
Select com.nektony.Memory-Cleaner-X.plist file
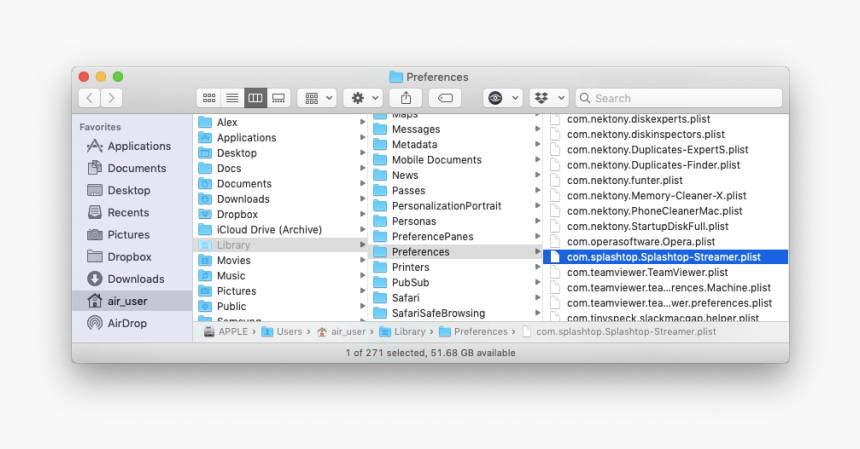tap(665, 196)
